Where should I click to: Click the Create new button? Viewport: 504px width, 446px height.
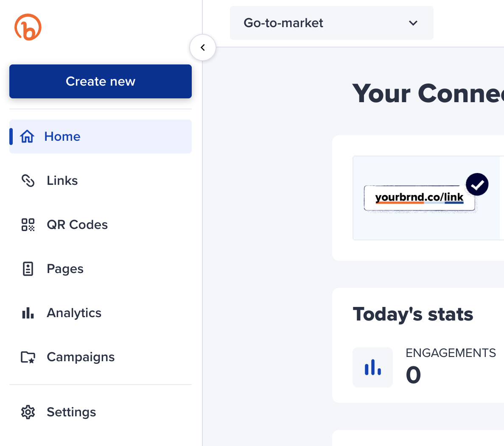coord(100,81)
